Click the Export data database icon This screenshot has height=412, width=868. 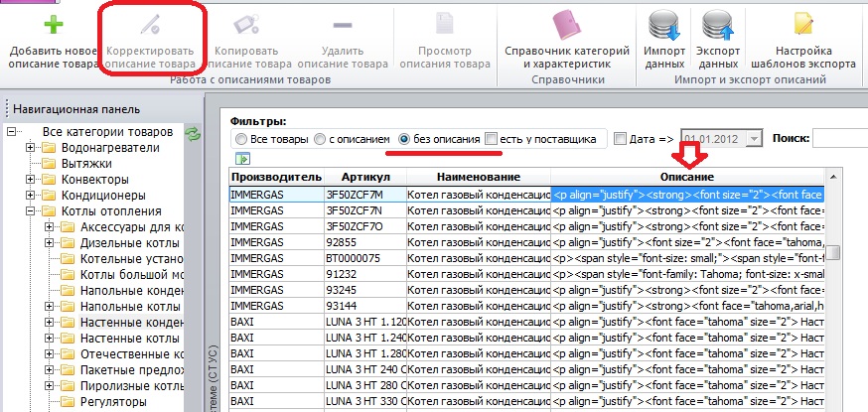pyautogui.click(x=718, y=26)
